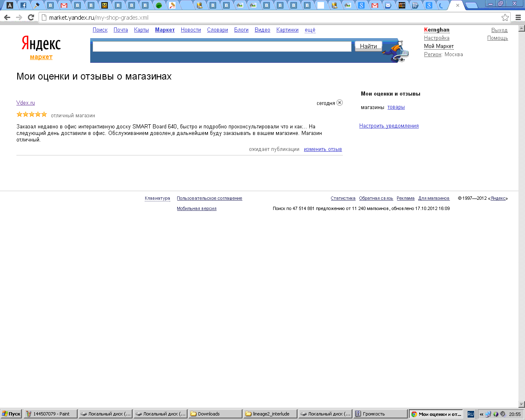Image resolution: width=525 pixels, height=420 pixels.
Task: Open the Пуск start menu
Action: click(x=11, y=414)
